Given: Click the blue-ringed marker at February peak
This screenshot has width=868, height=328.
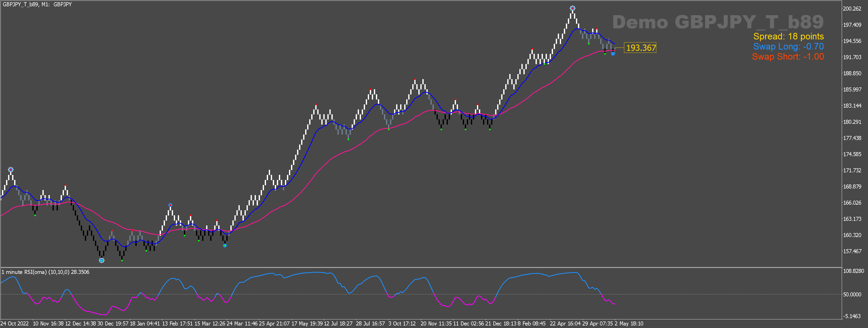Looking at the screenshot, I should tap(170, 205).
